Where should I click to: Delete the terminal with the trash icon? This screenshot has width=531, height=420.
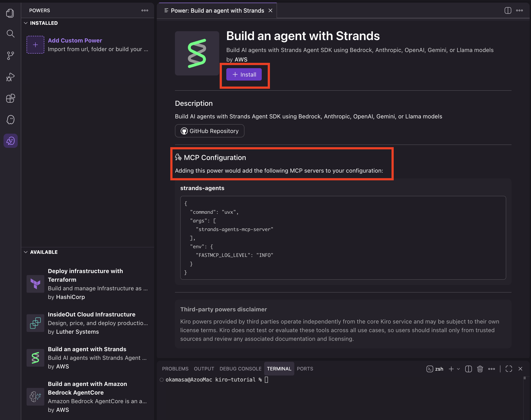click(x=480, y=369)
